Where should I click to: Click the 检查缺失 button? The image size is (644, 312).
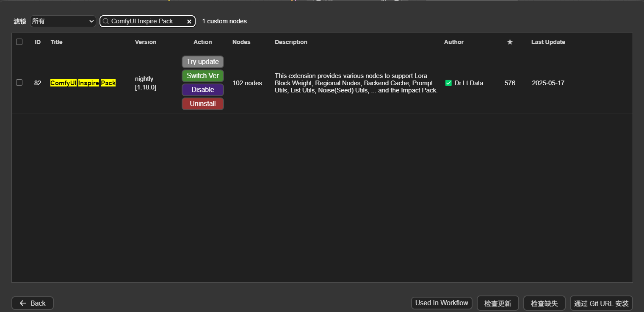pyautogui.click(x=544, y=303)
